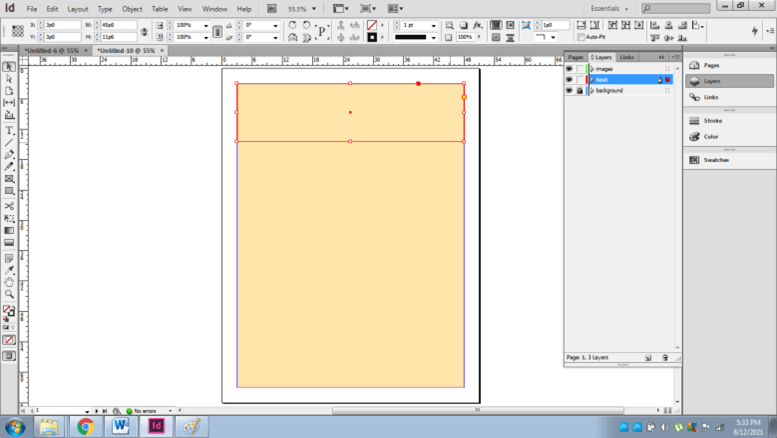This screenshot has width=777, height=438.
Task: Select the Type tool
Action: 10,130
